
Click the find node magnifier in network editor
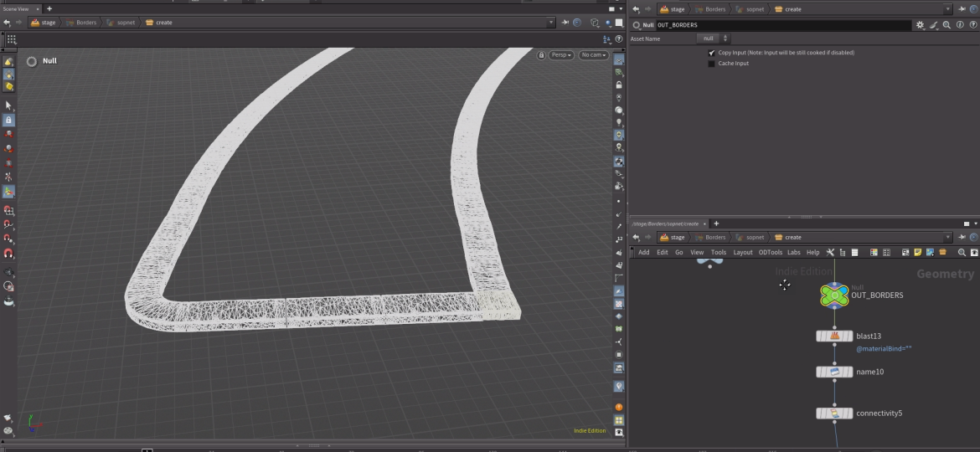962,252
